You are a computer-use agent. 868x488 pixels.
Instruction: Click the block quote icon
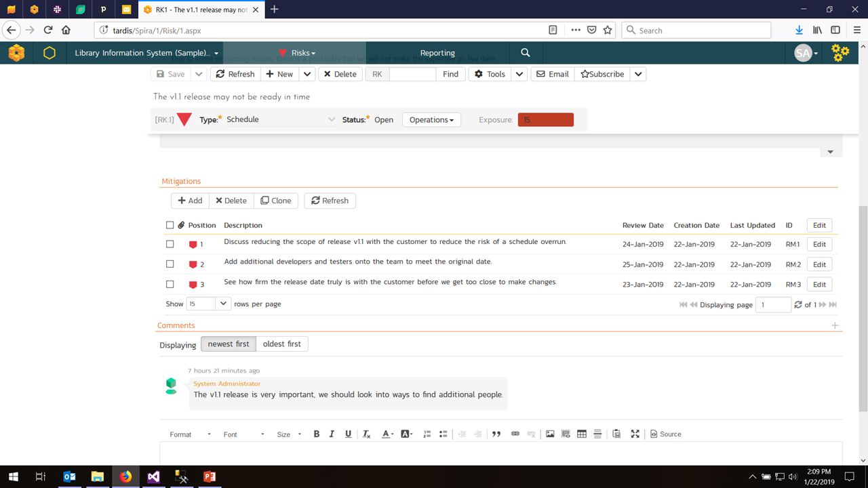pos(496,434)
